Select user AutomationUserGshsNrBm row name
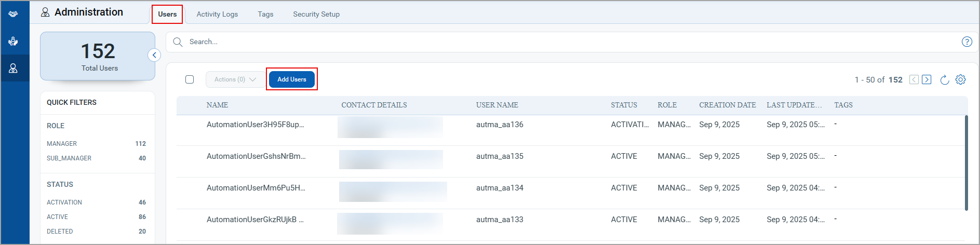 (256, 156)
